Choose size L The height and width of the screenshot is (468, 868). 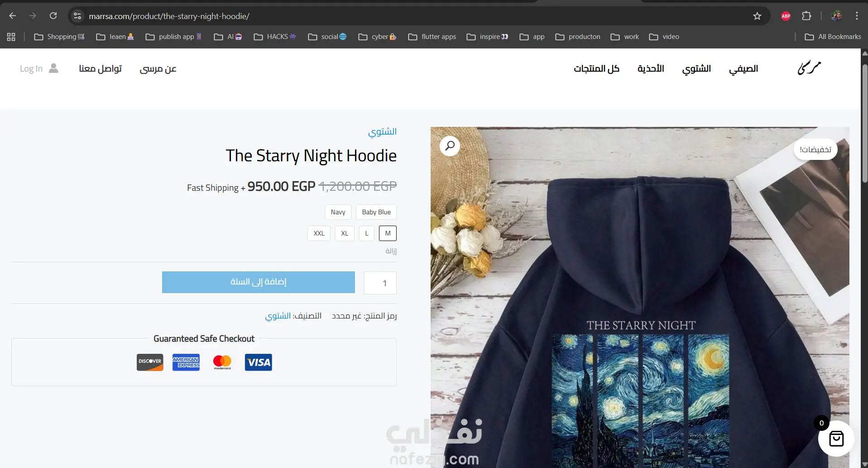(367, 233)
